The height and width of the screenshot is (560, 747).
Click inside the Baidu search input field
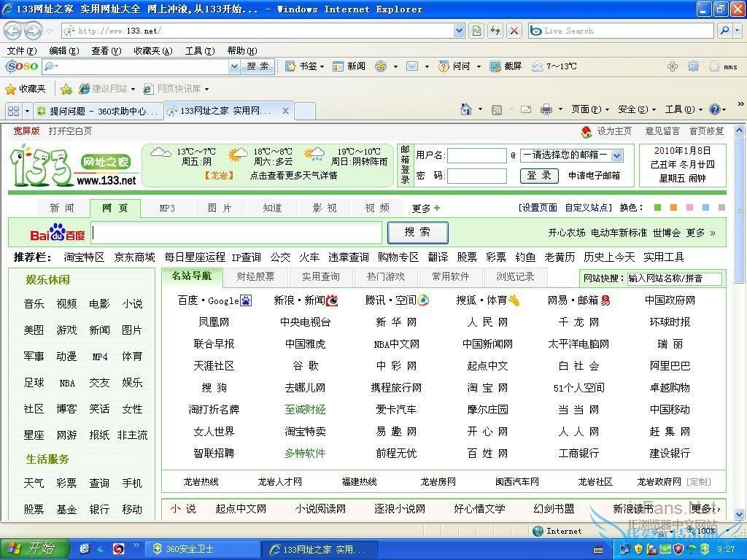coord(237,234)
